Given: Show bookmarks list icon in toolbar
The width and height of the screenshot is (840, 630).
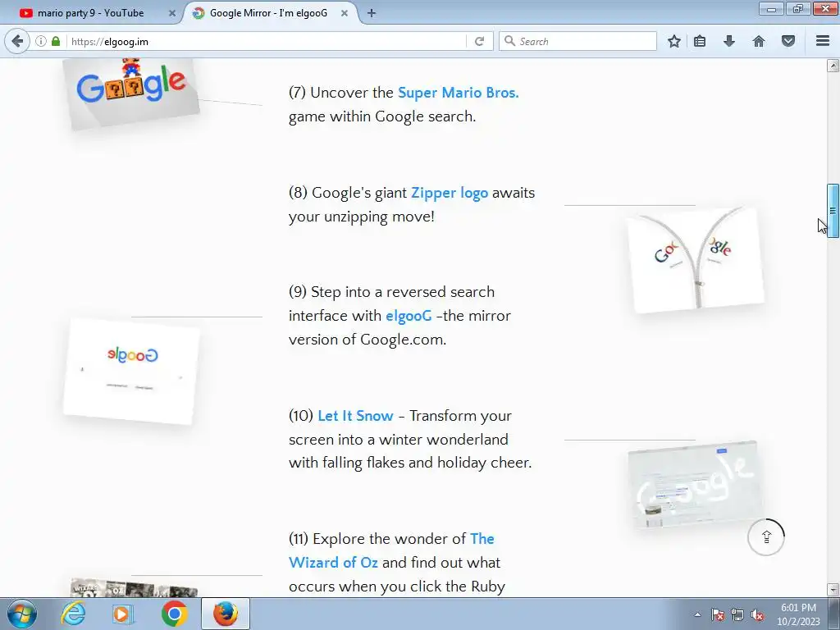Looking at the screenshot, I should tap(700, 41).
